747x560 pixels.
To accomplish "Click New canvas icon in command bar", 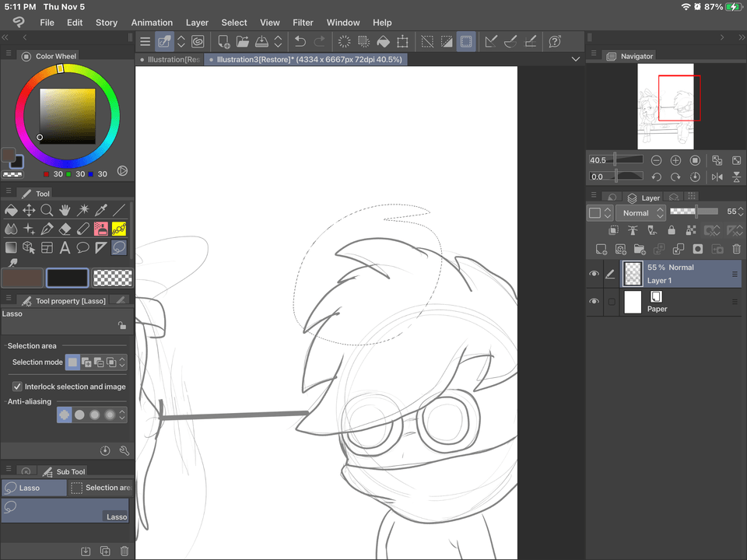I will click(223, 41).
